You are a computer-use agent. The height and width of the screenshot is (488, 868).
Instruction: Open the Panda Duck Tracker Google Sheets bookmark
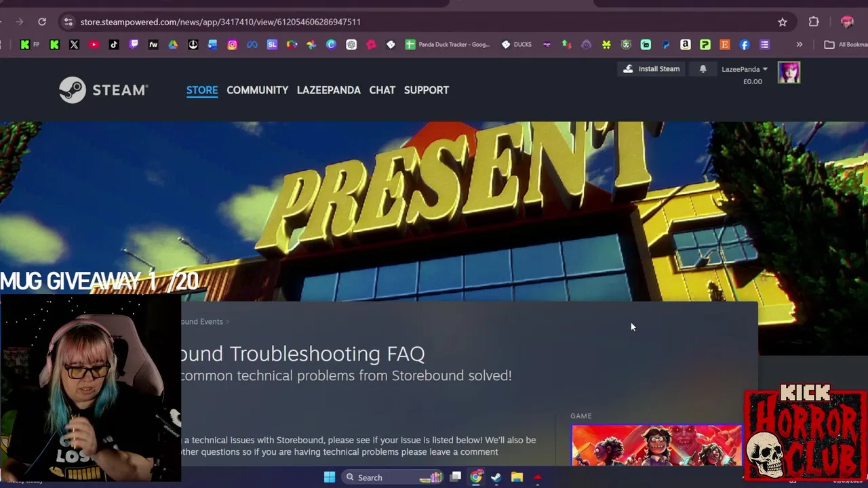(x=448, y=45)
